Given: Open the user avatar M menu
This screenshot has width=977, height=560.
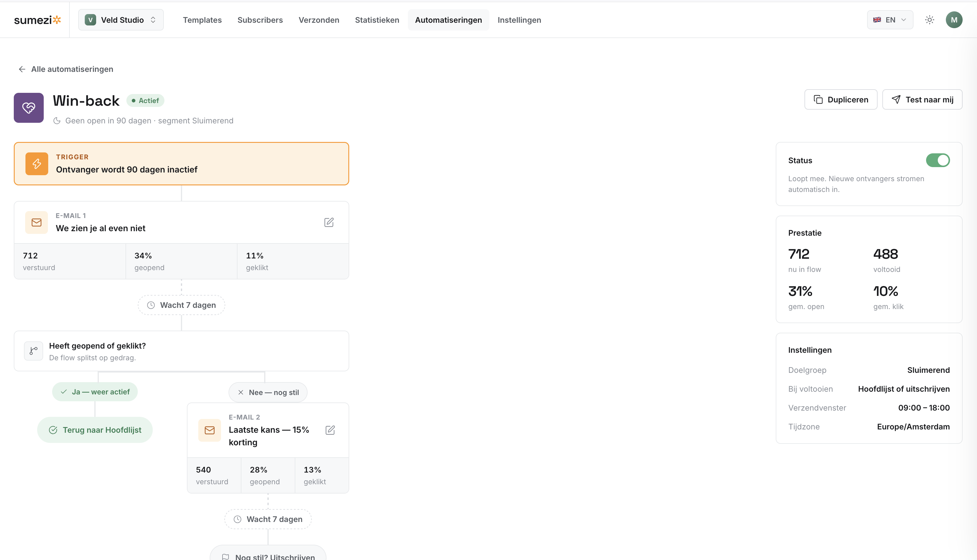Looking at the screenshot, I should (954, 20).
